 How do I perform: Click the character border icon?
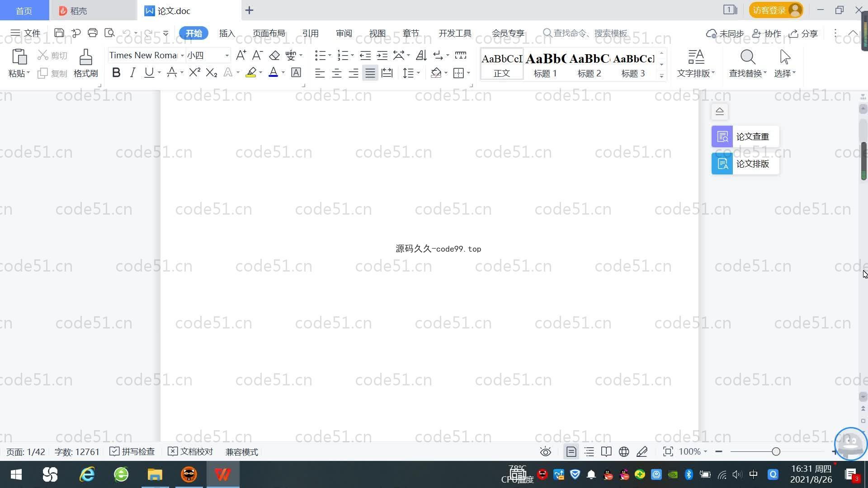296,73
